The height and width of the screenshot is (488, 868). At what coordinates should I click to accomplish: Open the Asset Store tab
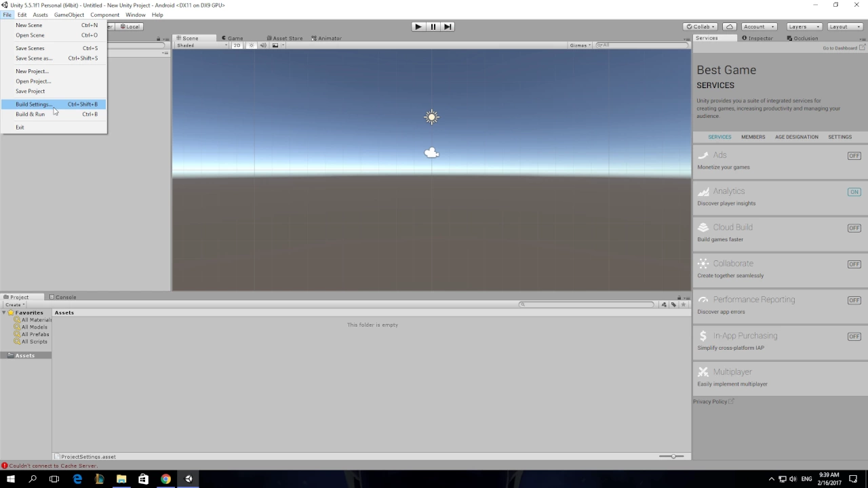click(x=285, y=38)
